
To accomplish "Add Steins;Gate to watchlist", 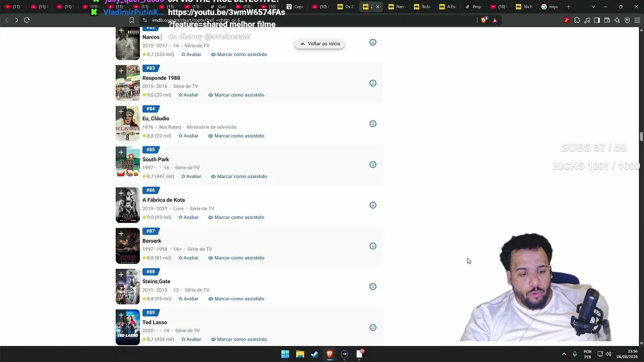I will pos(121,275).
